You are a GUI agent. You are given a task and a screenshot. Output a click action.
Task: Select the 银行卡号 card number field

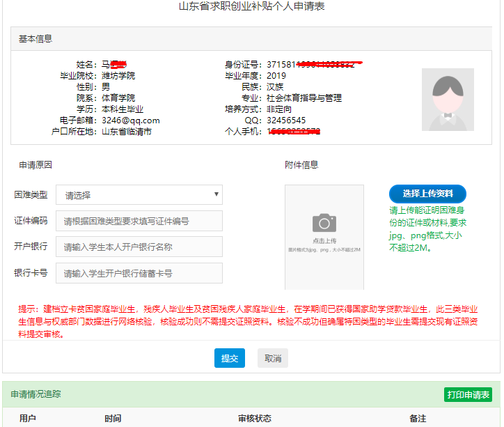point(139,272)
